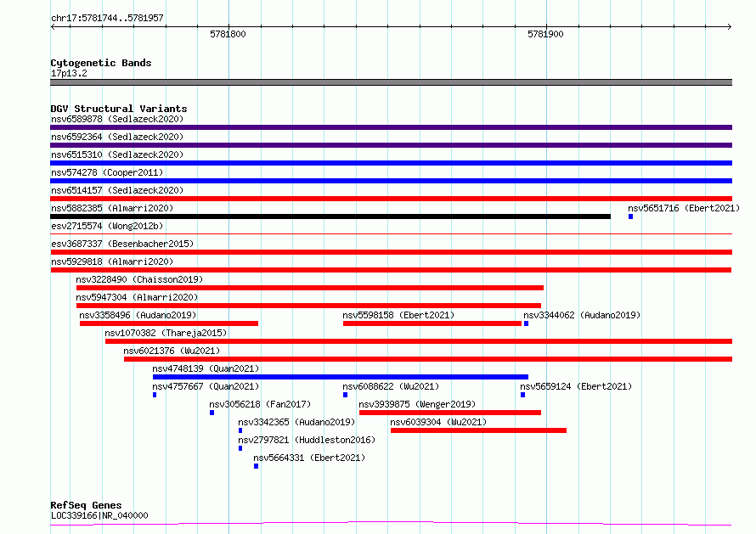Click the gray 17p13.2 cytogenetic band bar
This screenshot has width=756, height=534.
tap(391, 82)
